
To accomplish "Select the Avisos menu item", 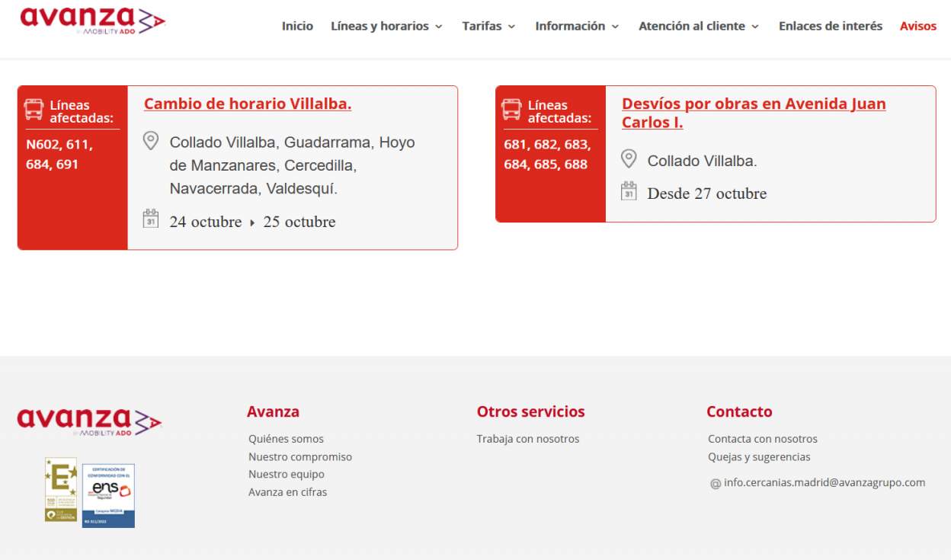I will point(918,26).
